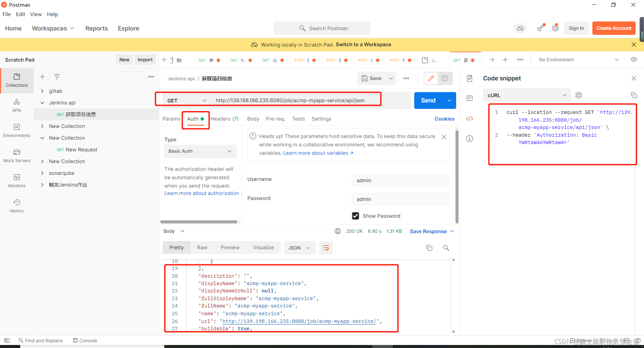
Task: Open the History sidebar panel
Action: (x=16, y=205)
